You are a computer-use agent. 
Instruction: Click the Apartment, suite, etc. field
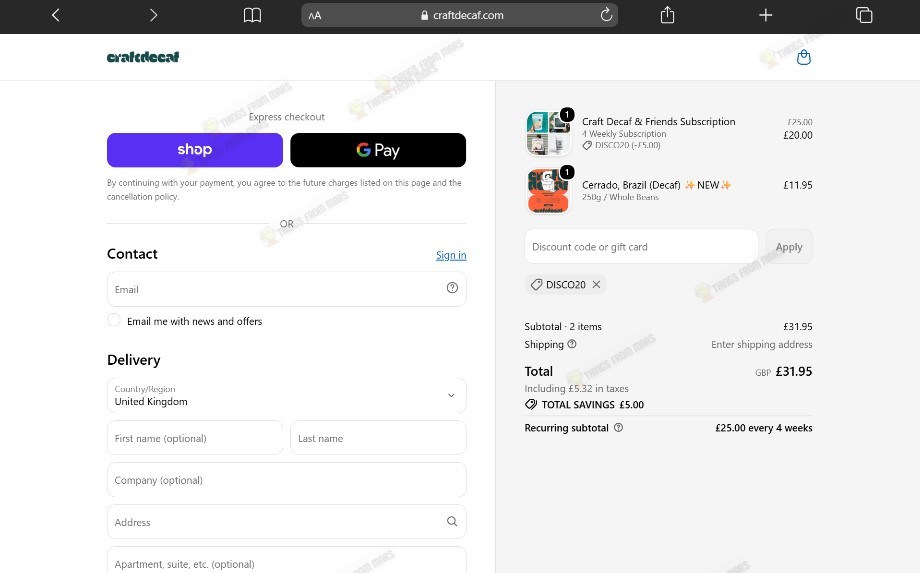(x=286, y=560)
